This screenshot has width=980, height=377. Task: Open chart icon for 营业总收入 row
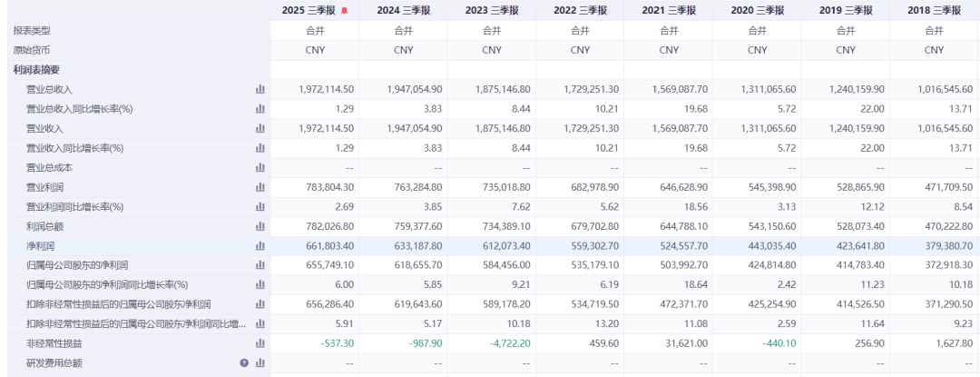click(260, 89)
